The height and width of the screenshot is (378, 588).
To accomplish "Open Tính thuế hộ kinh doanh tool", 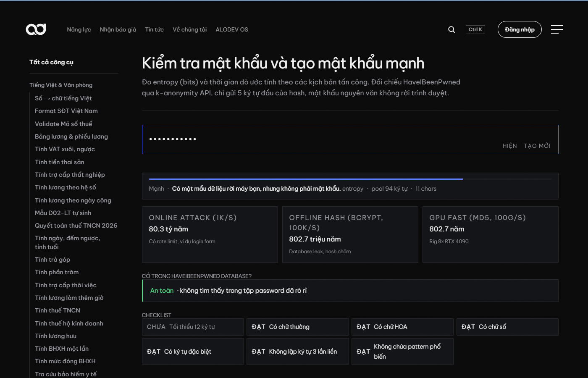I will click(69, 323).
